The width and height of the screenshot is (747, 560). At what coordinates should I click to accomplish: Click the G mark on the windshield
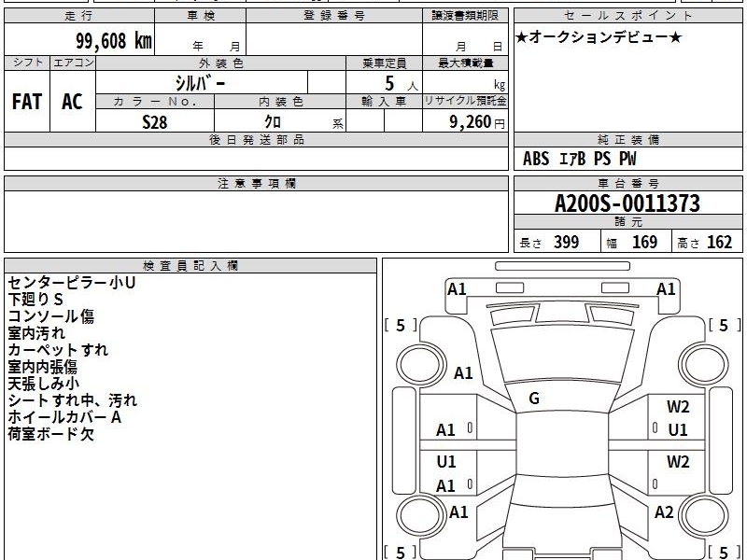(534, 399)
